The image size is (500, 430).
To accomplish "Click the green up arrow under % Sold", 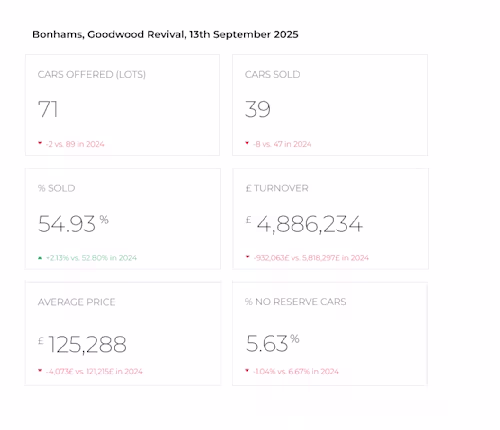I will [40, 258].
